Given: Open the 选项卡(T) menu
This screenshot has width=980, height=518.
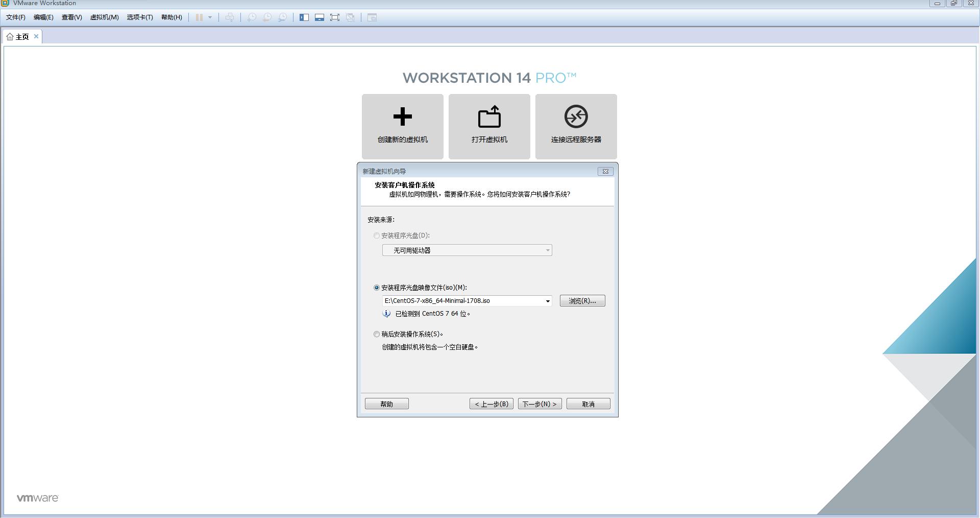Looking at the screenshot, I should 140,17.
